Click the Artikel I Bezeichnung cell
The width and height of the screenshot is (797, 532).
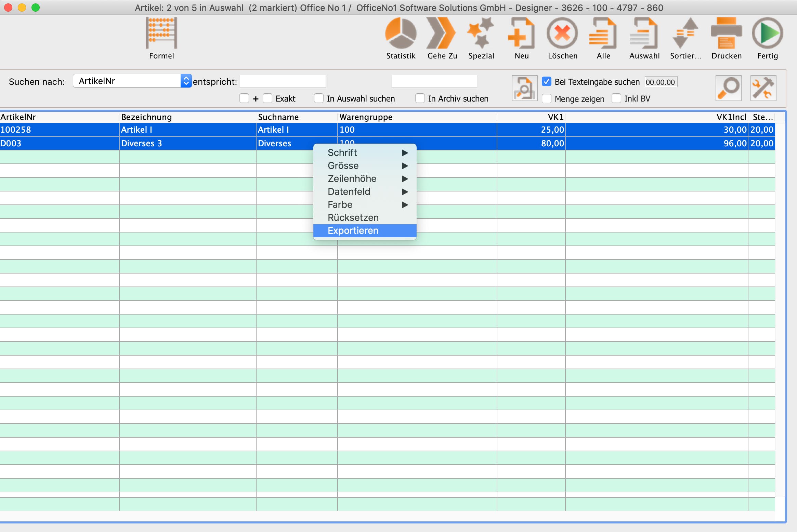pos(188,130)
